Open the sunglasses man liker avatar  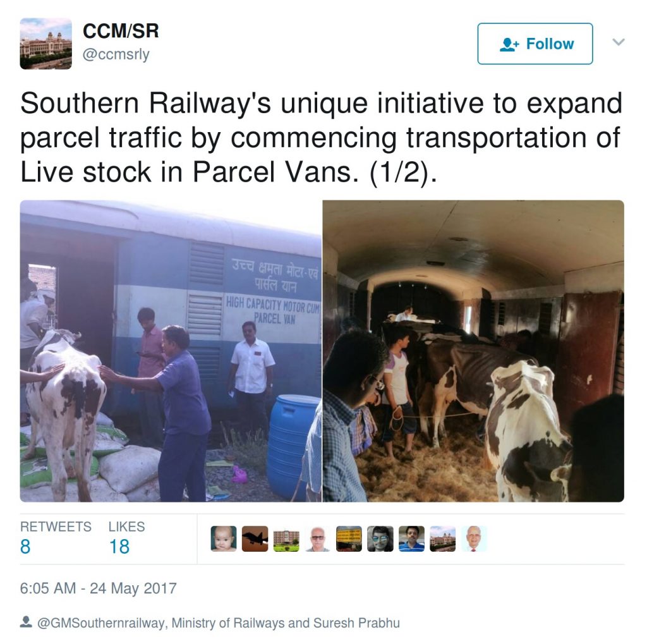coord(380,538)
